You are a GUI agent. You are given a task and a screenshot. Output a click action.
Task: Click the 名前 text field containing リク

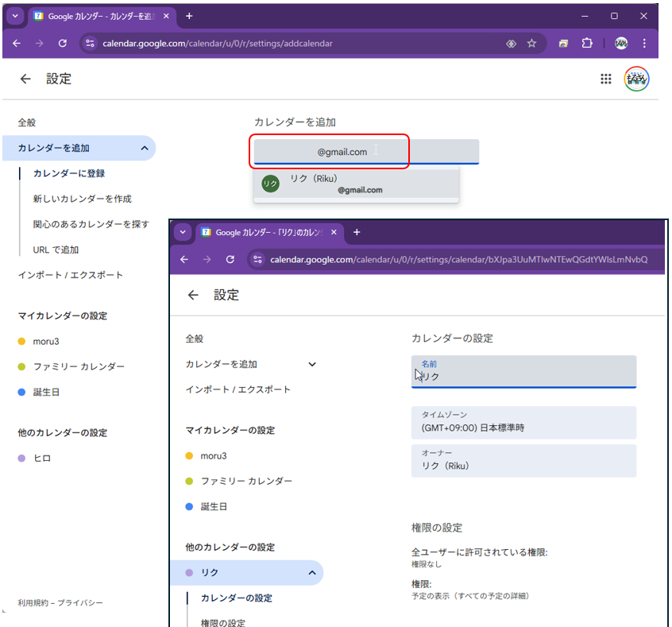point(523,371)
